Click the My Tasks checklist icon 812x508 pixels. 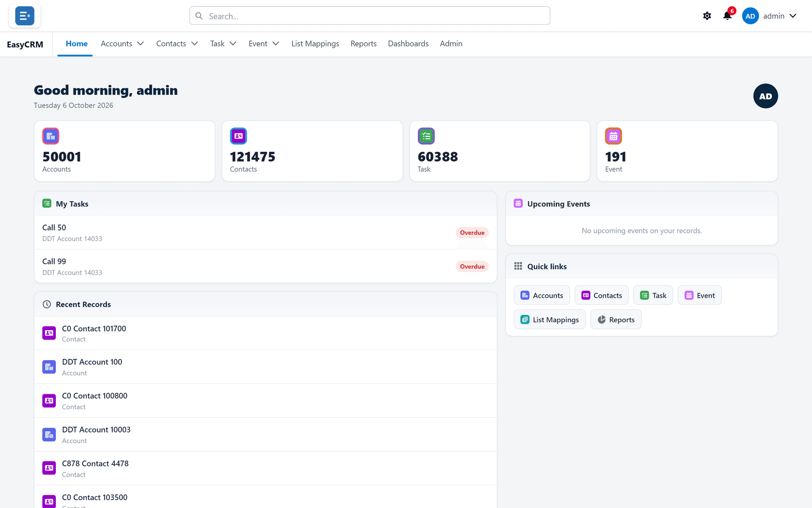click(x=47, y=203)
